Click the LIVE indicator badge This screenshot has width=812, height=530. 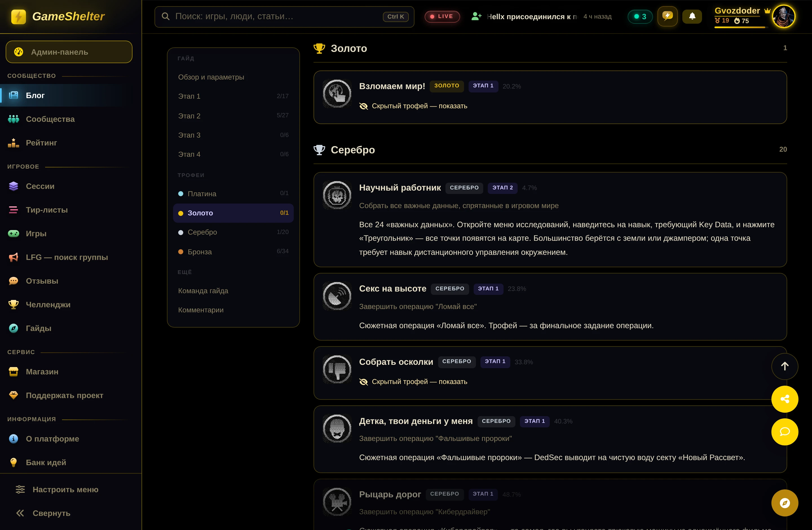coord(442,16)
